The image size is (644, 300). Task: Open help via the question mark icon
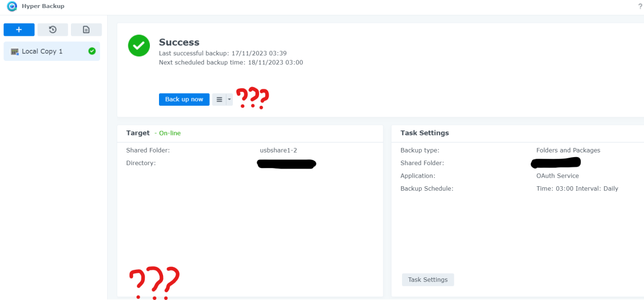[640, 7]
